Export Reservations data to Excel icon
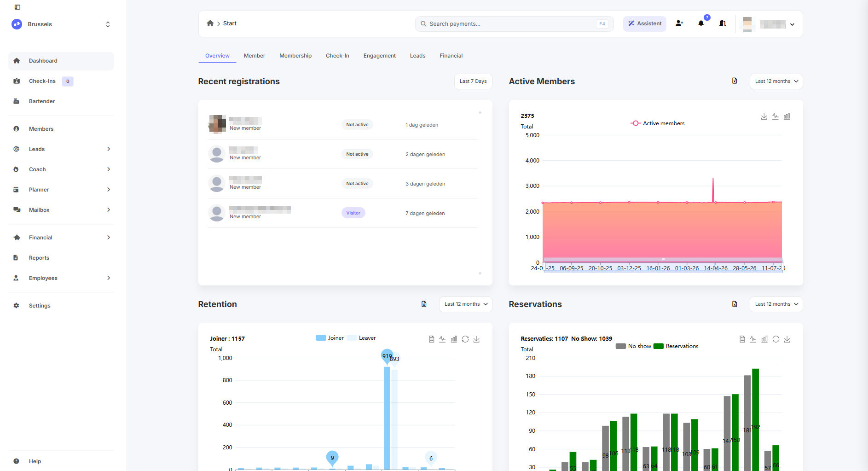This screenshot has width=868, height=471. pyautogui.click(x=735, y=304)
